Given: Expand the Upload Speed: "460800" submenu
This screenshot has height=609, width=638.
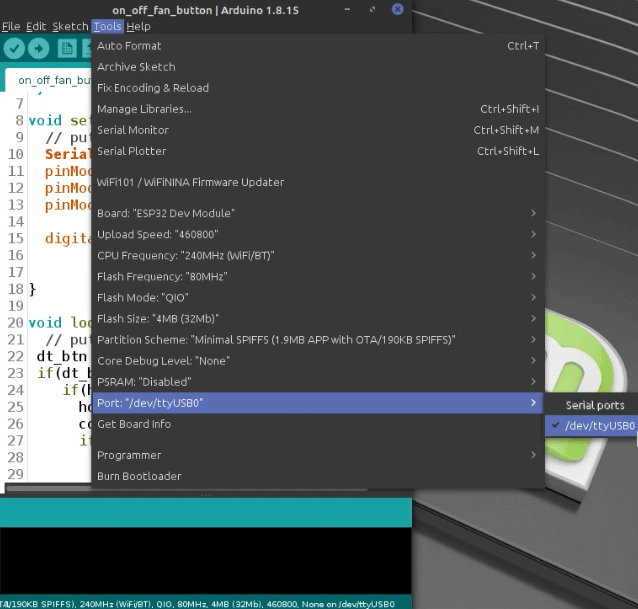Looking at the screenshot, I should point(318,234).
